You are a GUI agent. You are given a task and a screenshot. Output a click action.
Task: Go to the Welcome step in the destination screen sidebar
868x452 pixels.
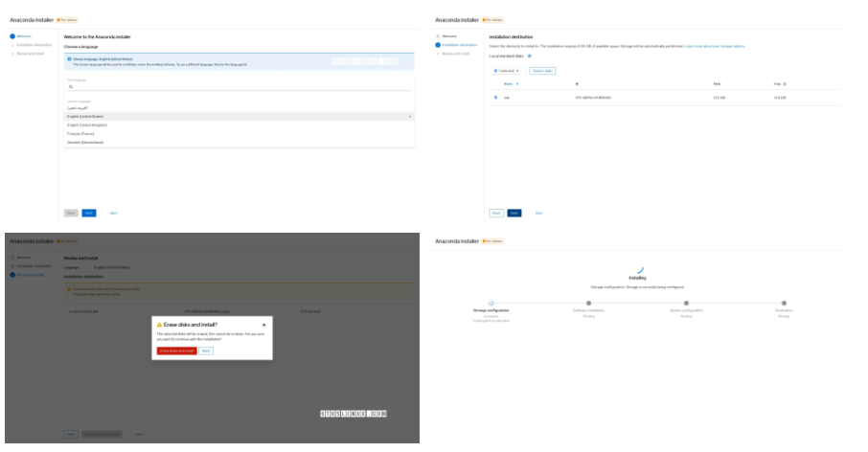(x=449, y=35)
